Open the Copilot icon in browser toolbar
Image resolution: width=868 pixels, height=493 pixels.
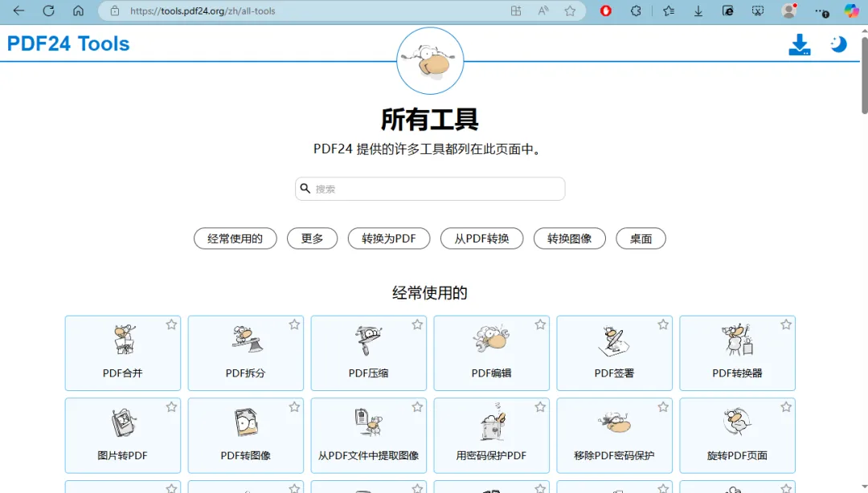tap(851, 10)
